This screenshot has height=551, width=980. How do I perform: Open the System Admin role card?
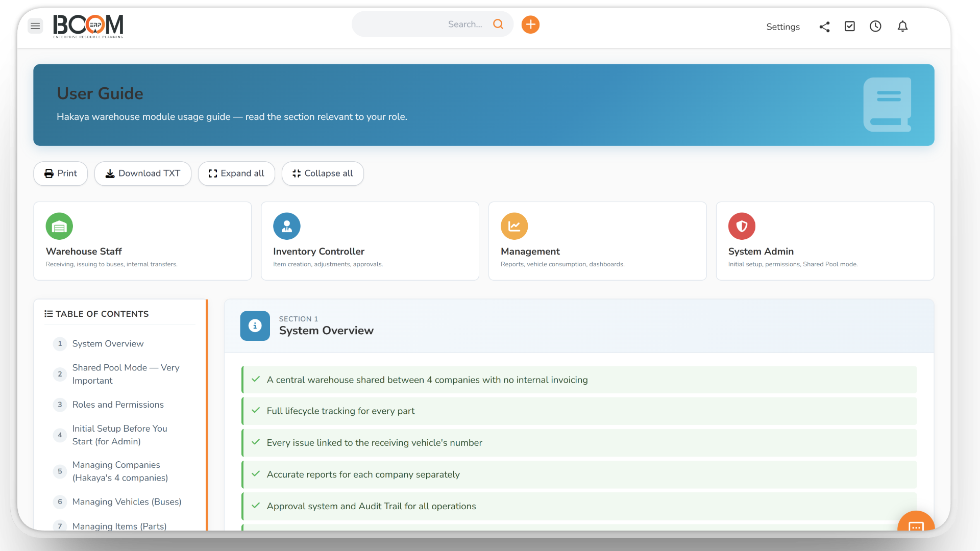(825, 241)
